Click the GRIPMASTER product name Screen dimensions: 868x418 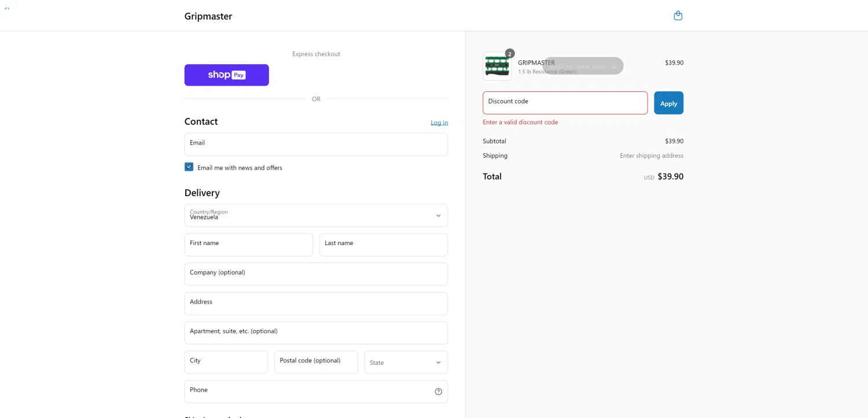536,62
